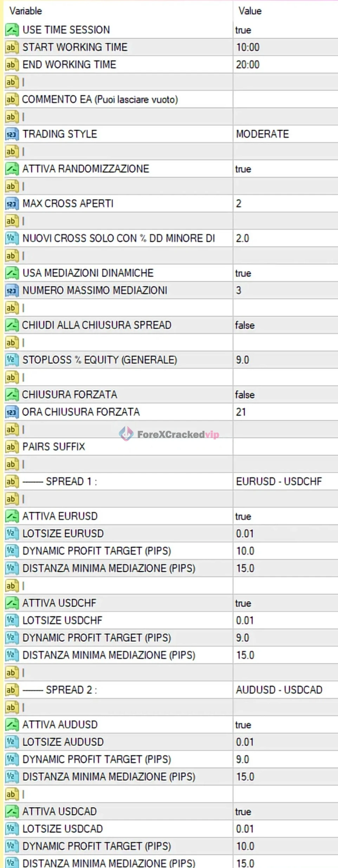Toggle the USE TIME SESSION true value
The image size is (338, 868).
(x=243, y=30)
